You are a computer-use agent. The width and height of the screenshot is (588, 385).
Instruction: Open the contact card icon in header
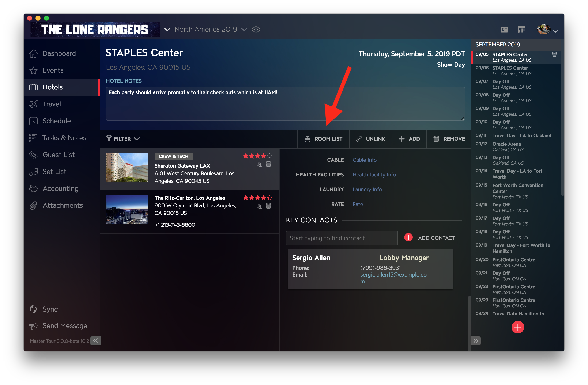coord(504,30)
